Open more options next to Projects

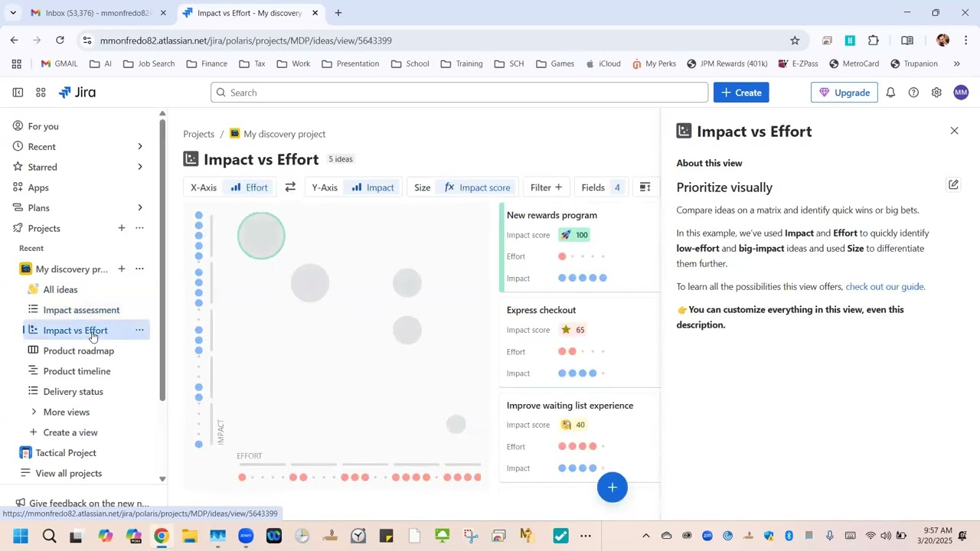pyautogui.click(x=139, y=228)
